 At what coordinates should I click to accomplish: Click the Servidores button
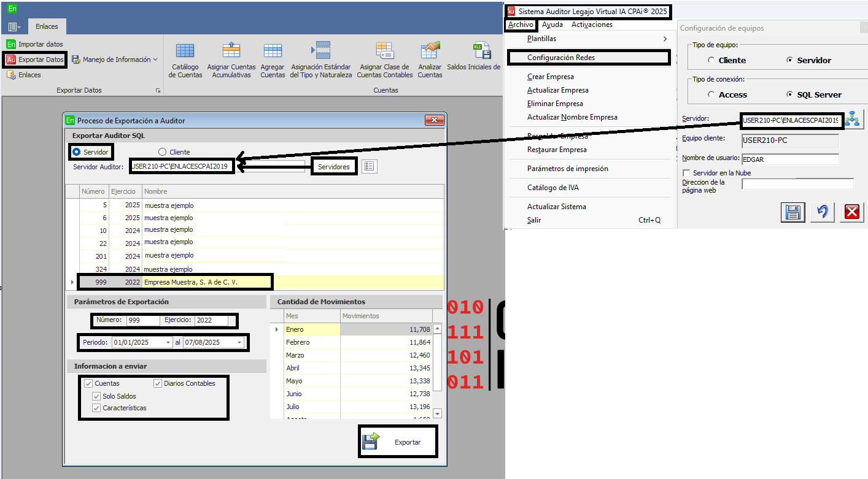[x=334, y=167]
